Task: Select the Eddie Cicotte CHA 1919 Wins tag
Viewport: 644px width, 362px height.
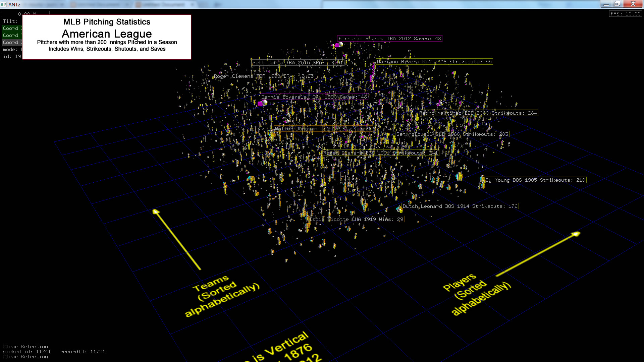Action: 356,219
